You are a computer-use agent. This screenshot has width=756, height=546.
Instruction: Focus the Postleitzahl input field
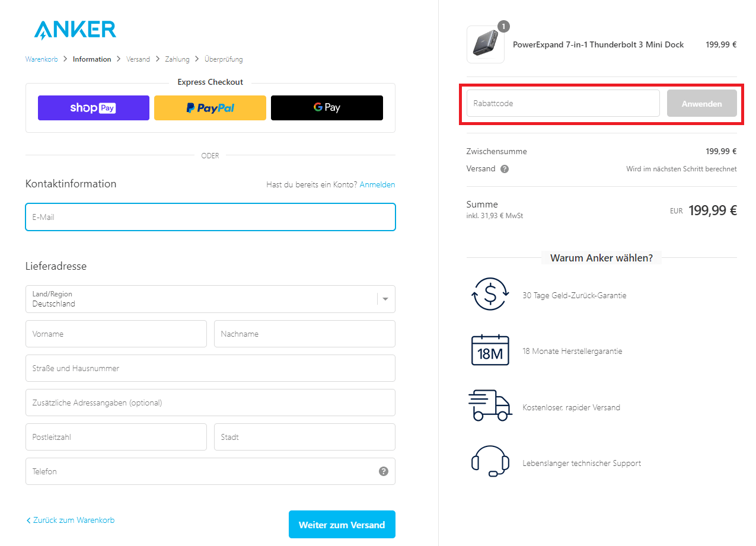116,437
